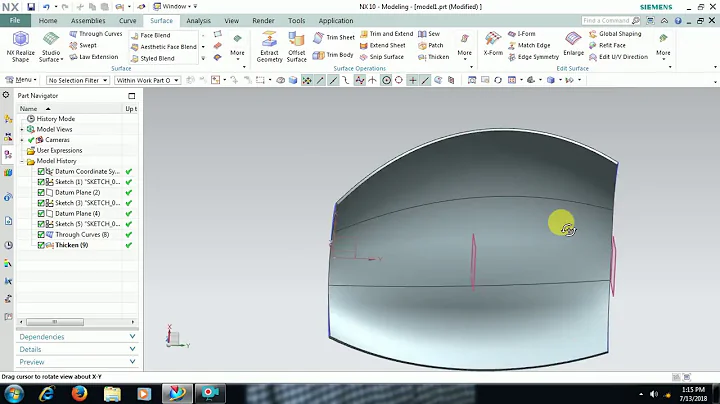
Task: Toggle checkbox for Thicken (9) feature
Action: click(41, 245)
